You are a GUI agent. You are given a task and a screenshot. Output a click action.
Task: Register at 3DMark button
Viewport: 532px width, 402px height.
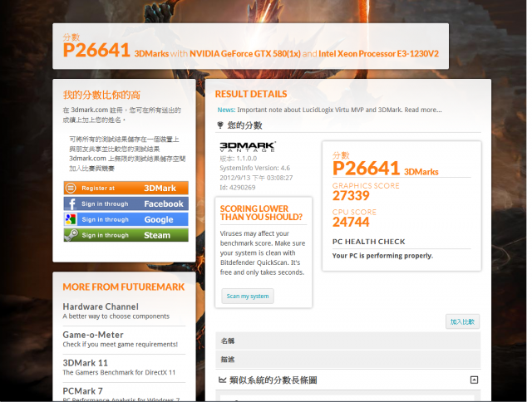point(126,188)
